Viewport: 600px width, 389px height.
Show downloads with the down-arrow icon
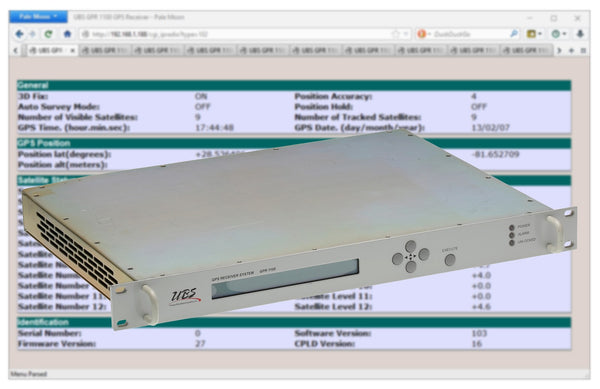[580, 34]
